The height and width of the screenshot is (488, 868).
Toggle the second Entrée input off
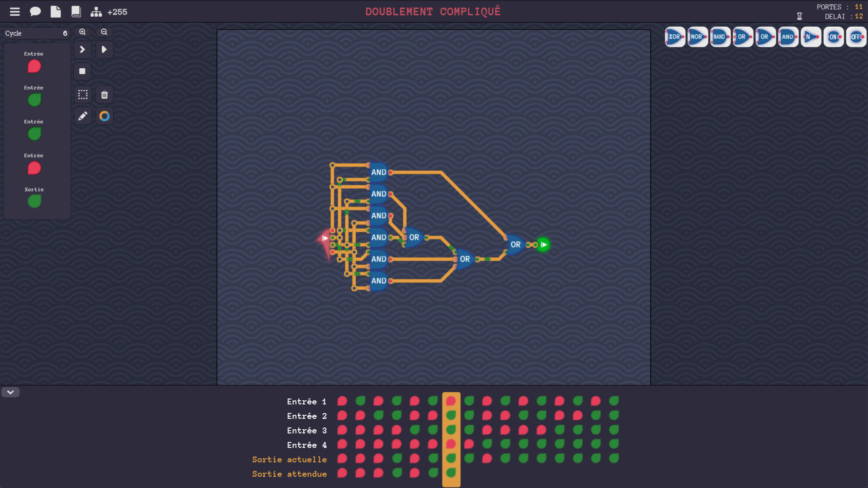click(34, 100)
